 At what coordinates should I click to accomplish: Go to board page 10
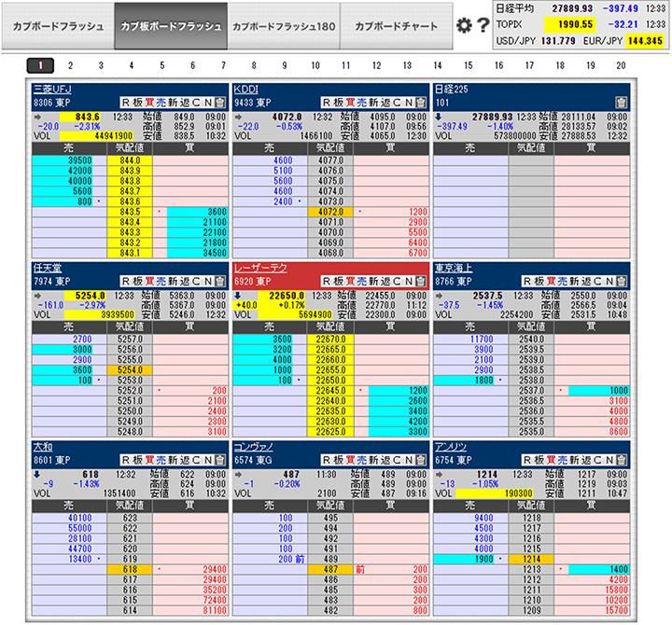[315, 65]
